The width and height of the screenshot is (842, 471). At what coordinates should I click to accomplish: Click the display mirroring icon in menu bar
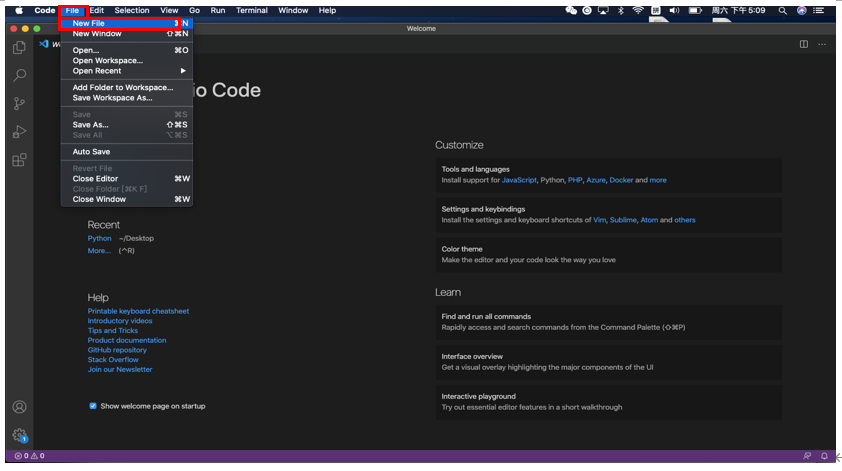[x=603, y=10]
